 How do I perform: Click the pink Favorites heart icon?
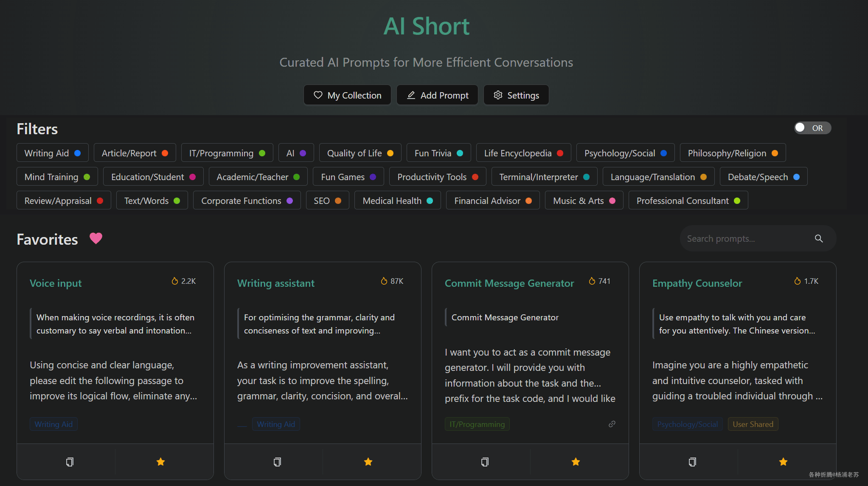point(96,238)
